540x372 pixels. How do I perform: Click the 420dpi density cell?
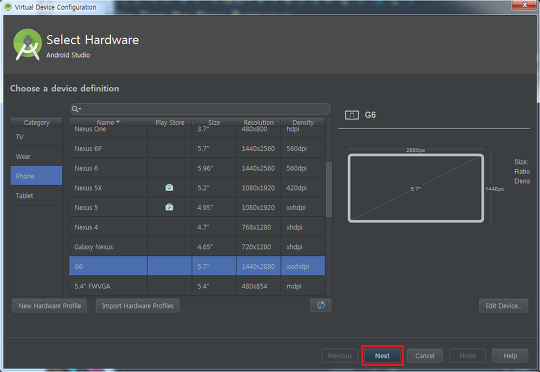[303, 188]
